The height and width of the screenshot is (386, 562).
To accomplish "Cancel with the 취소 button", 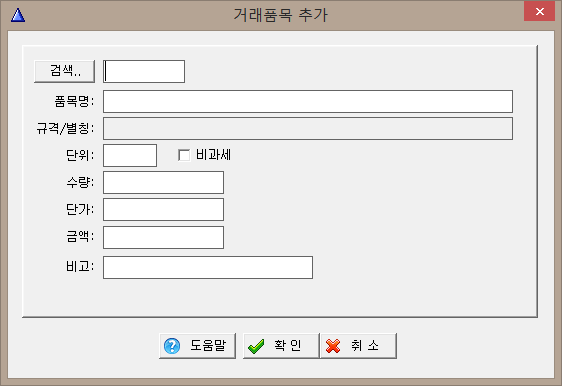I will (359, 346).
